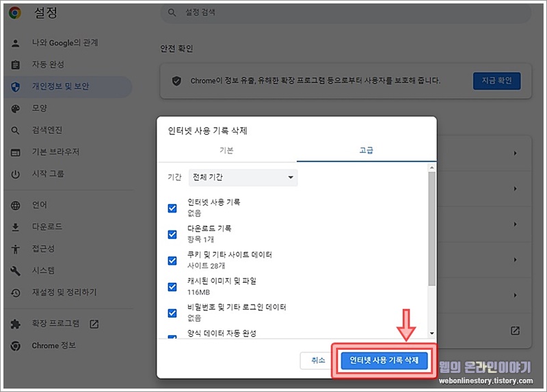
Task: Click the puzzle piece icon for 확장 프로그램
Action: [15, 324]
